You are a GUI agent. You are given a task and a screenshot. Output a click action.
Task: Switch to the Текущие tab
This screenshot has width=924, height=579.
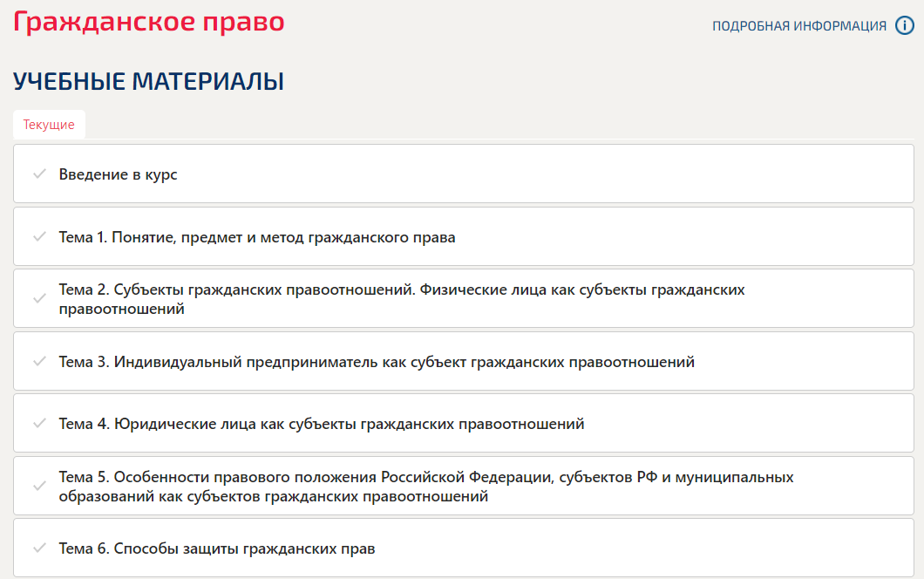pos(49,125)
